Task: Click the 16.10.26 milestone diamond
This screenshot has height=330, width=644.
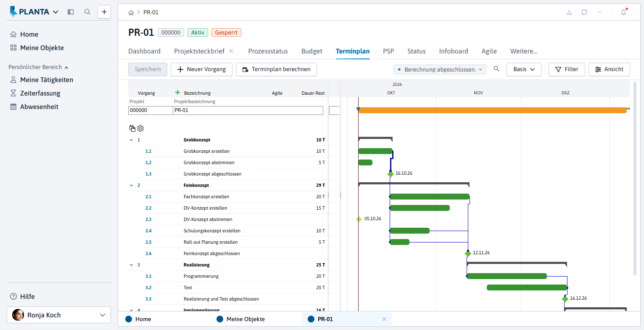Action: [x=391, y=174]
